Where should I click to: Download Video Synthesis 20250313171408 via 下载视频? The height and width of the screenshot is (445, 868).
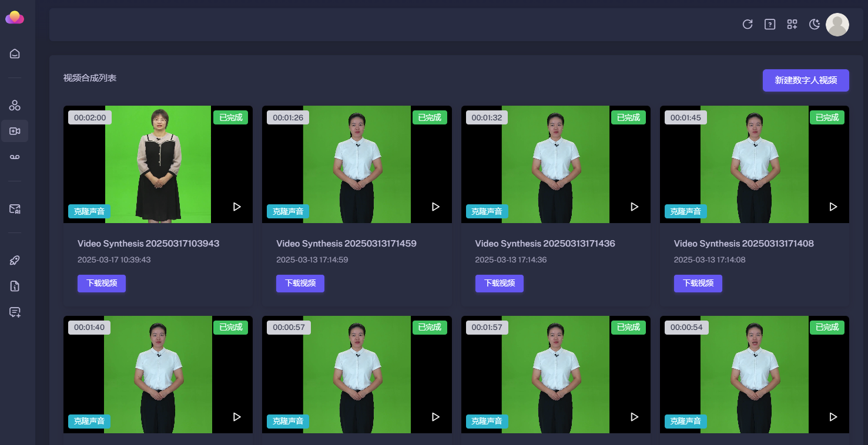pyautogui.click(x=698, y=283)
